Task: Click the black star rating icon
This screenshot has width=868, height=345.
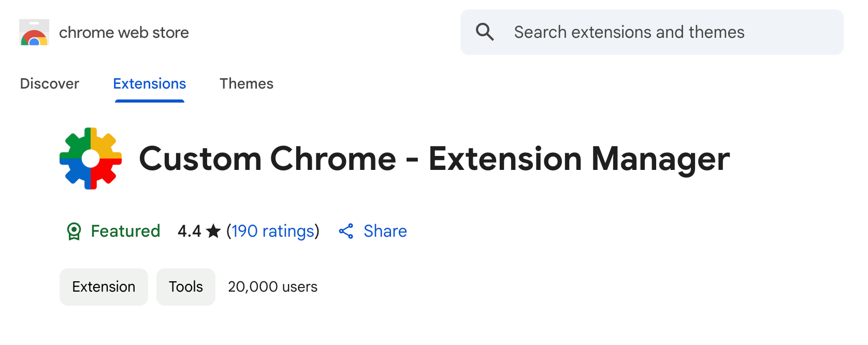Action: tap(213, 231)
